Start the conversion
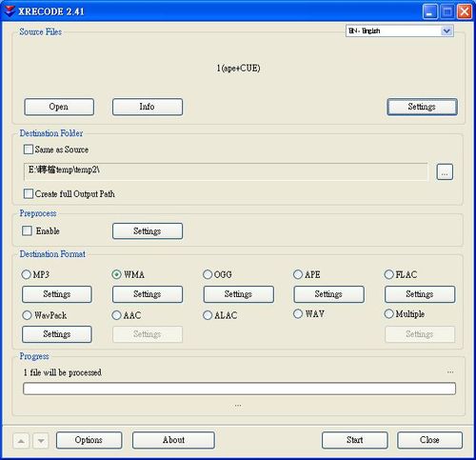The width and height of the screenshot is (476, 460). [355, 440]
